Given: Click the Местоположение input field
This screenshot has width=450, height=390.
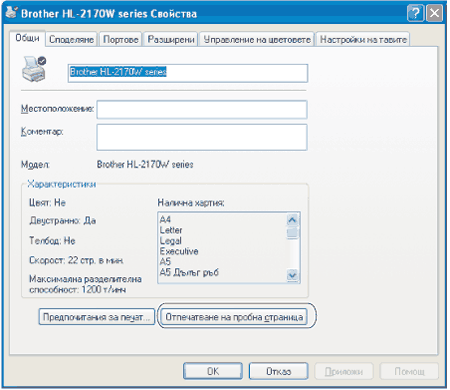Looking at the screenshot, I should tap(202, 110).
